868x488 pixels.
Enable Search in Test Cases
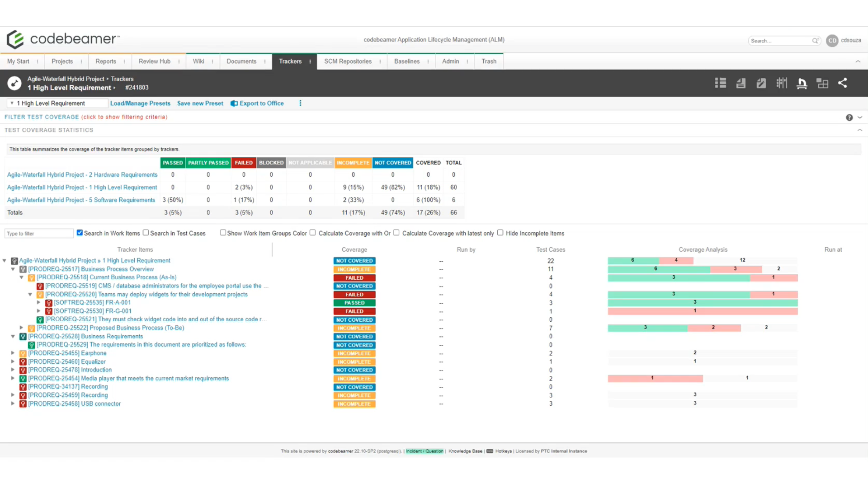click(146, 233)
